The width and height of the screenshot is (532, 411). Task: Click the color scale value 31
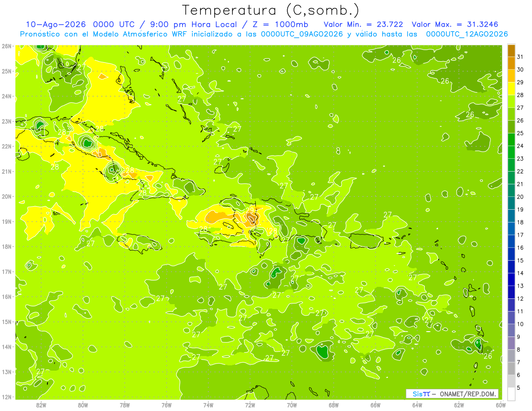click(520, 57)
